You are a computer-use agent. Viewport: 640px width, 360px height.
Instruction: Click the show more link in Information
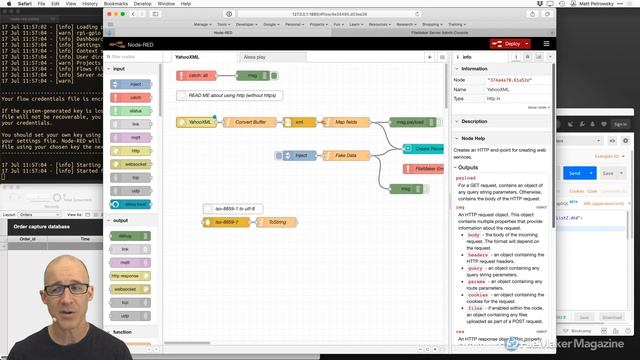coord(539,107)
